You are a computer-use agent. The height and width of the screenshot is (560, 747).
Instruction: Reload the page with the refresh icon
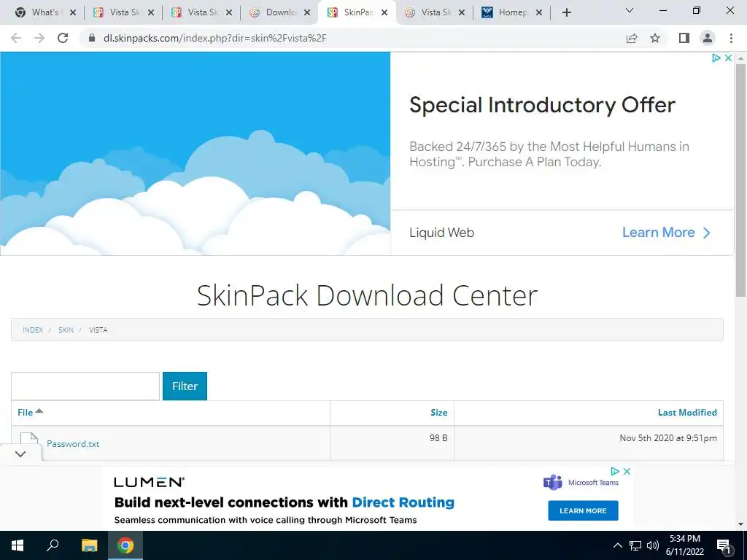pyautogui.click(x=63, y=38)
